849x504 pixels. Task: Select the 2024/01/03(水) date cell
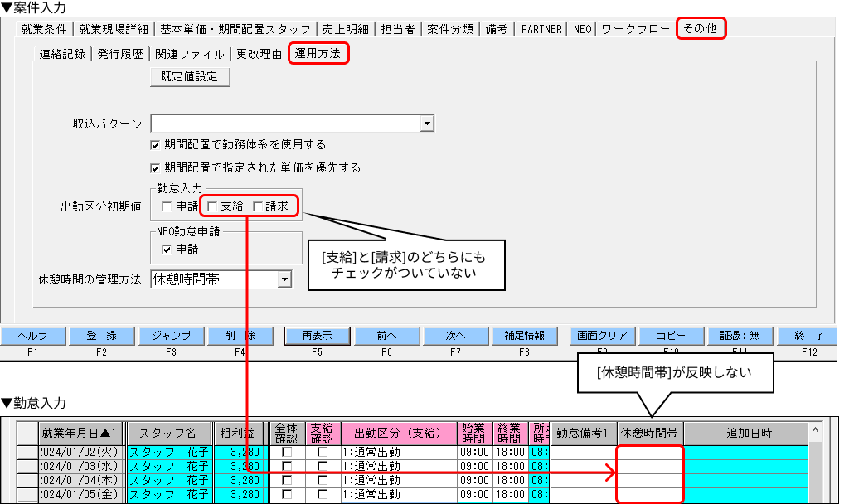[x=81, y=466]
